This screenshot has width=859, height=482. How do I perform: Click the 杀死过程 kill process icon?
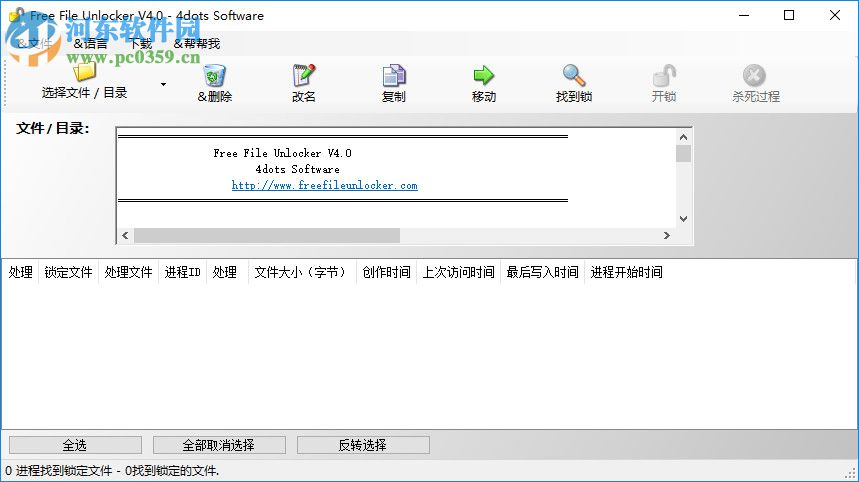pyautogui.click(x=754, y=75)
